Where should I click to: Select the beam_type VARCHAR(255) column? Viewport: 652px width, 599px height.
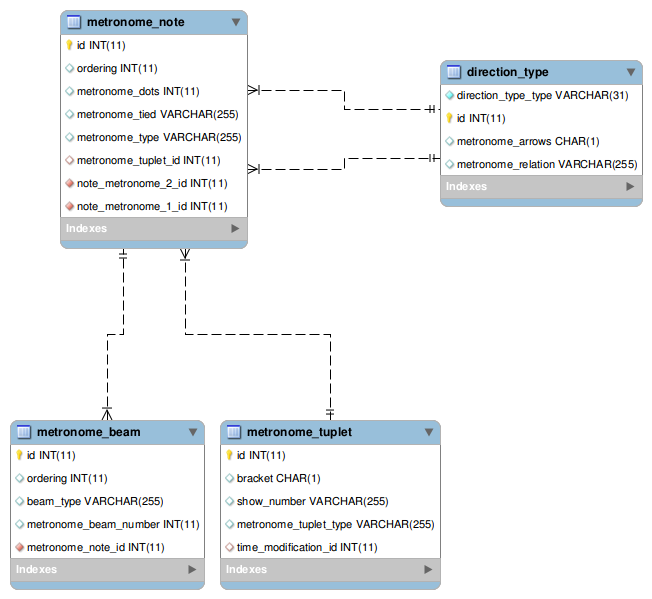pos(95,501)
